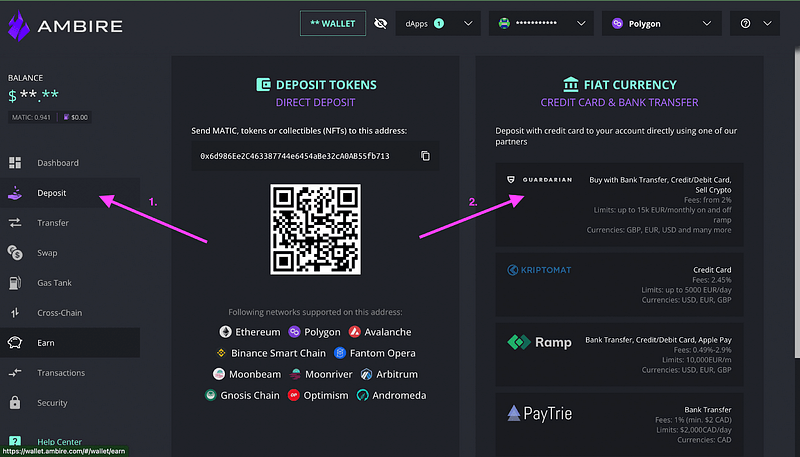Click the Ambire logo

pyautogui.click(x=65, y=26)
